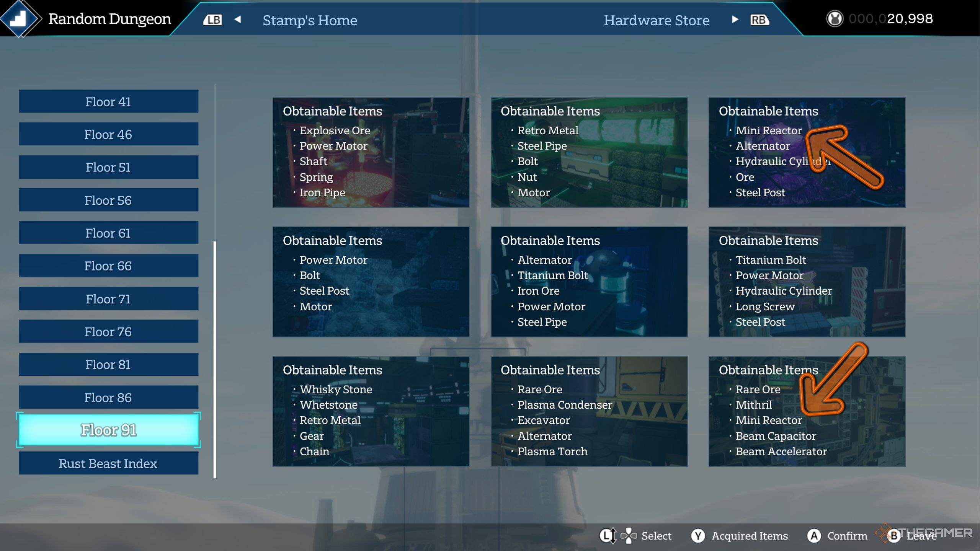Switch to Stamp's Home tab
Screen dimensions: 980x551
tap(310, 20)
